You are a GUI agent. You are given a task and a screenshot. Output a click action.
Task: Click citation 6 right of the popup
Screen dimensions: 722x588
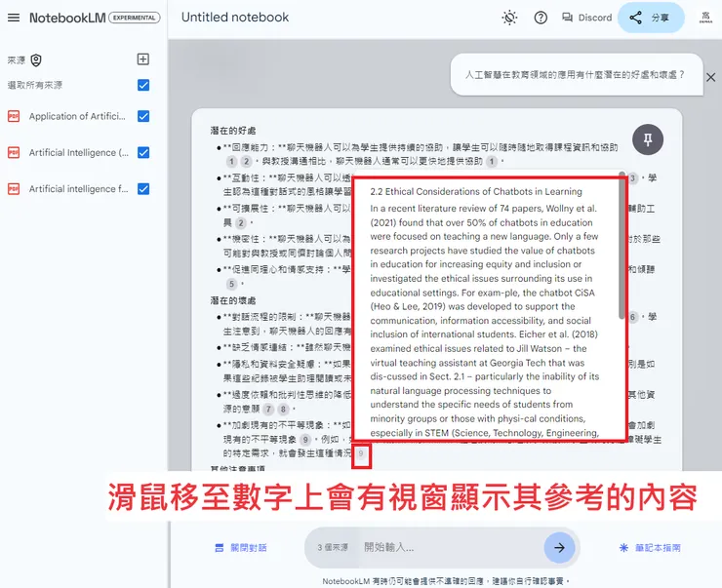click(633, 317)
